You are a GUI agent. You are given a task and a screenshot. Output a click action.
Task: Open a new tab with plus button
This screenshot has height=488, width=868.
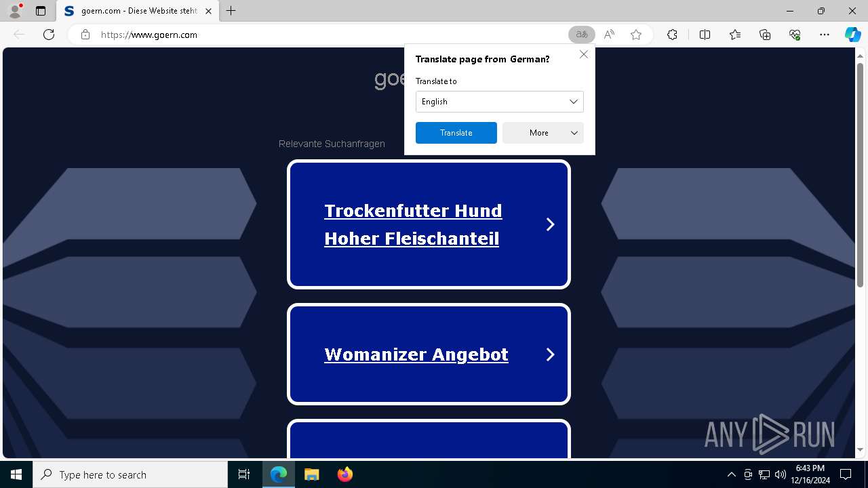[x=231, y=11]
